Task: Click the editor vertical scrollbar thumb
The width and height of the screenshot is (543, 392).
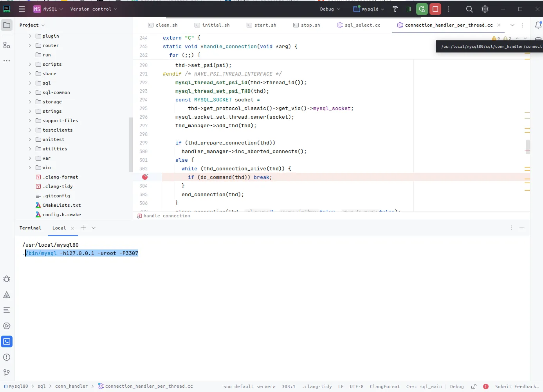Action: click(528, 146)
